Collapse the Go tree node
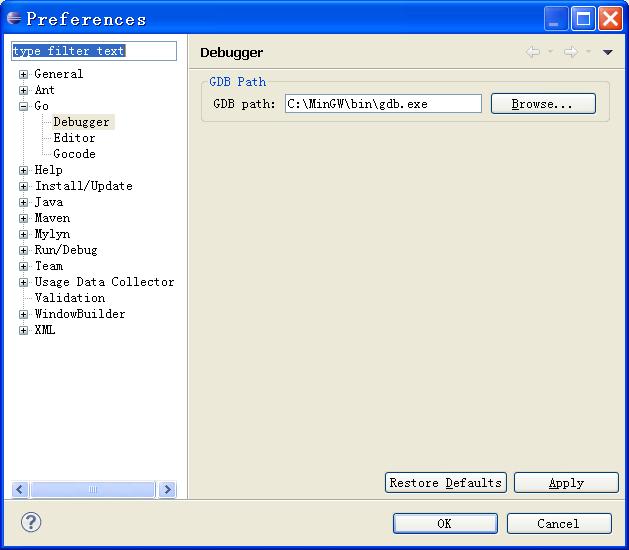Image resolution: width=629 pixels, height=550 pixels. (x=24, y=106)
